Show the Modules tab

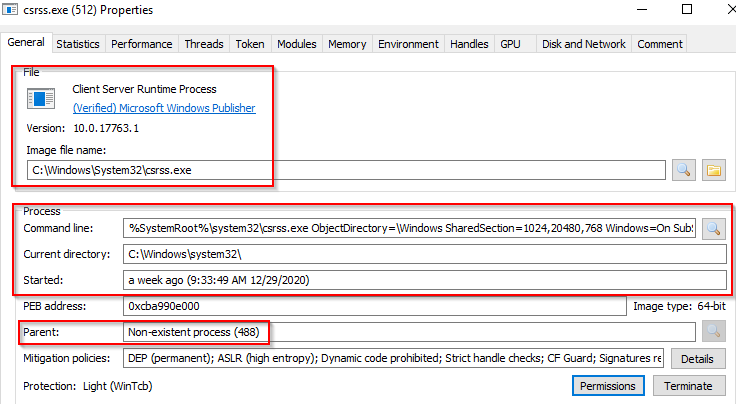coord(296,44)
